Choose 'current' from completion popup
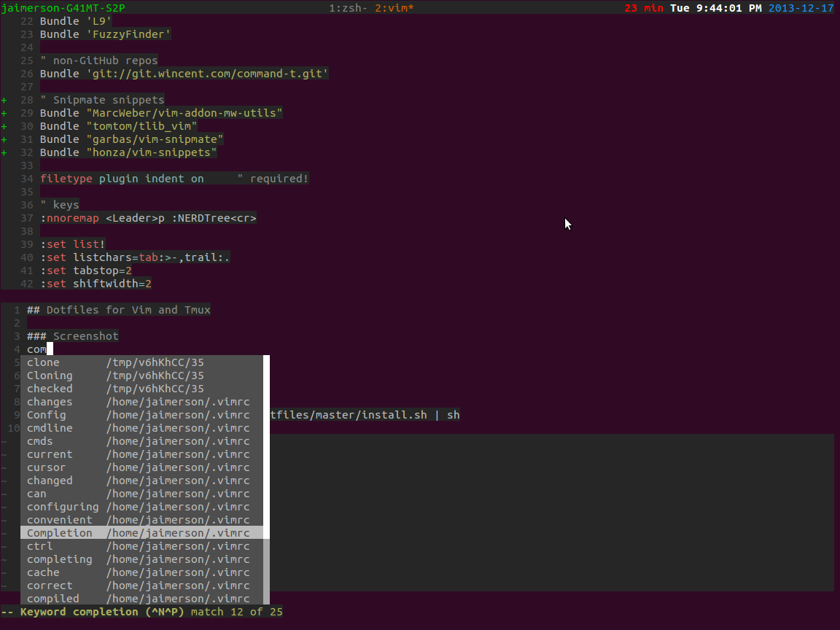 [142, 454]
